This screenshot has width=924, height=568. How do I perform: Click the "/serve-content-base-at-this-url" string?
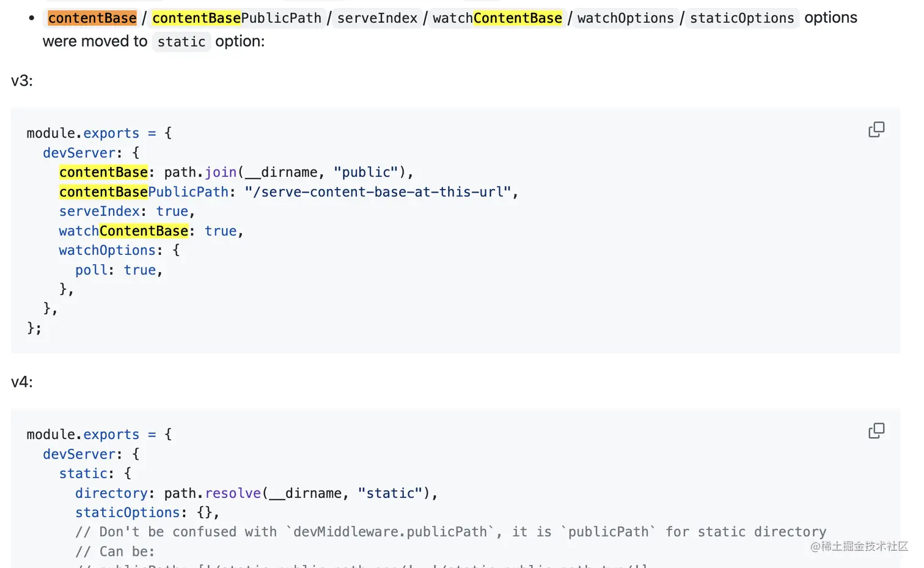coord(377,192)
